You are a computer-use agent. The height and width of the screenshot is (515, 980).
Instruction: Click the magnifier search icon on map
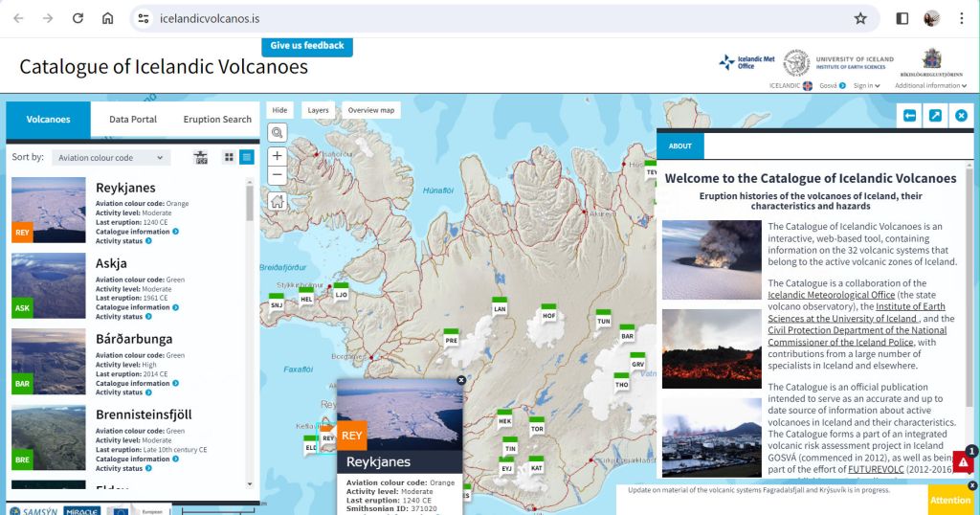[278, 133]
